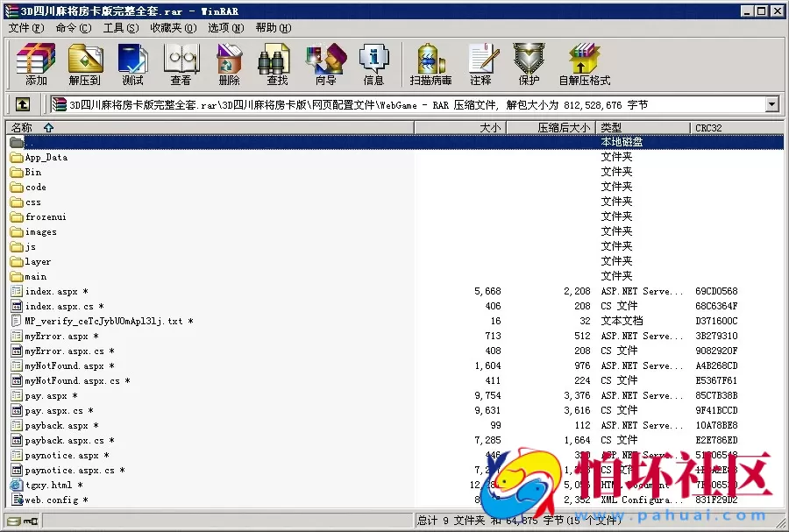Click the 添加 (Add files) icon

pyautogui.click(x=35, y=64)
